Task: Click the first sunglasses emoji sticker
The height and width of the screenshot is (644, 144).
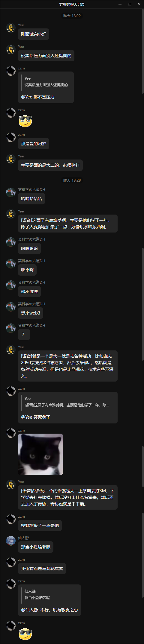Action: pyautogui.click(x=25, y=121)
